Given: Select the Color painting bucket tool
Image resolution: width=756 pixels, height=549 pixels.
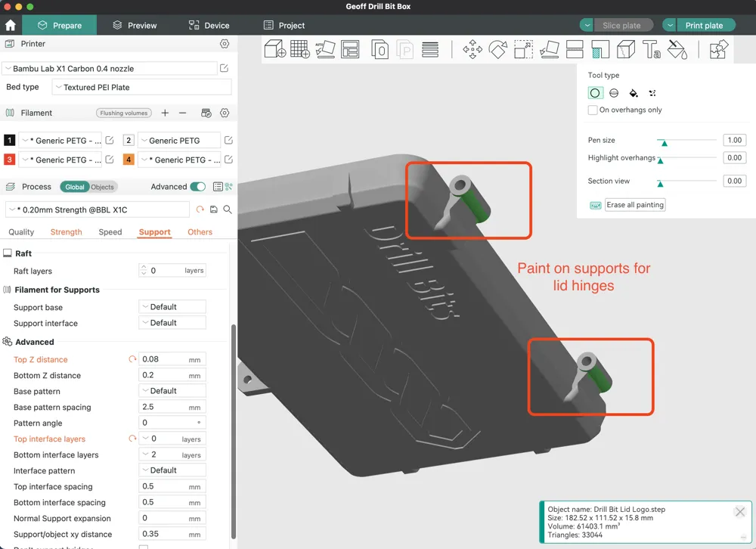Looking at the screenshot, I should click(677, 49).
